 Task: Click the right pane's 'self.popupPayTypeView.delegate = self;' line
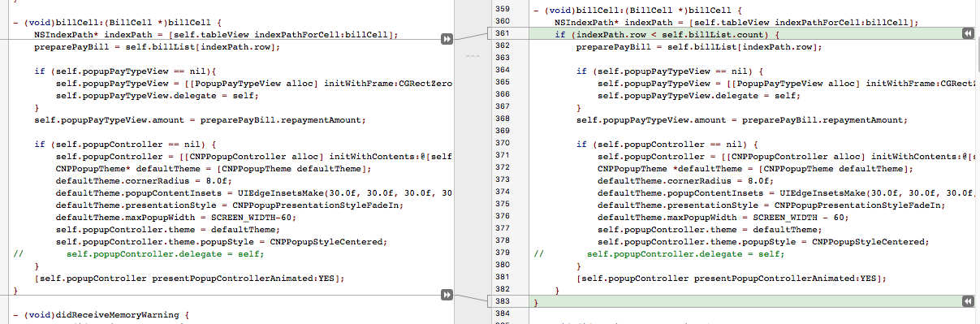699,96
